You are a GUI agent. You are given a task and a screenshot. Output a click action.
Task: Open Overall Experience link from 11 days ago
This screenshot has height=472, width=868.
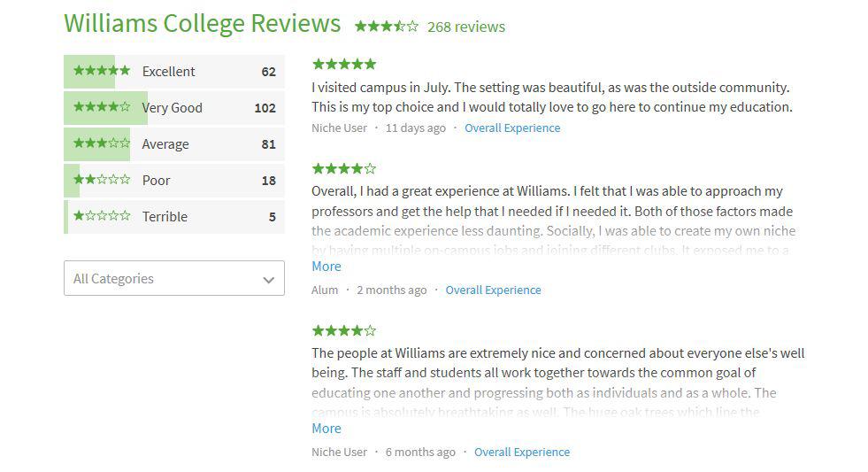(x=512, y=128)
